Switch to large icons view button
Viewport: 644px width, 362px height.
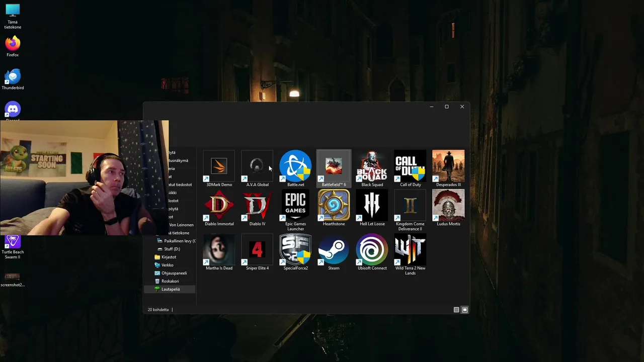point(465,310)
